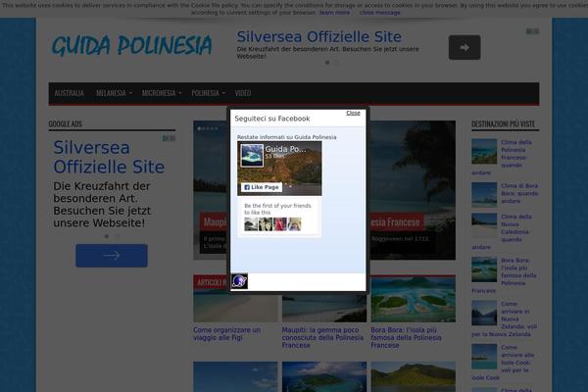Click 'close message' in cookie banner

coord(379,13)
